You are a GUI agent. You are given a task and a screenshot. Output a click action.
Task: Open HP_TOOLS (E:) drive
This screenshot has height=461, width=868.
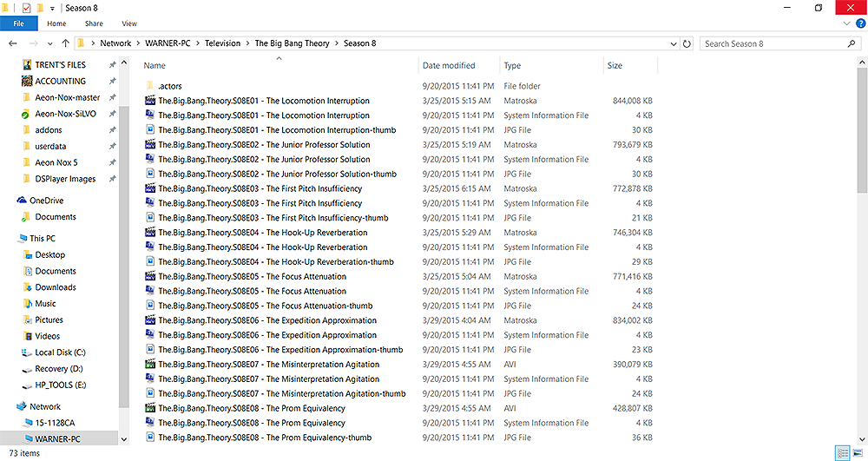click(x=61, y=385)
